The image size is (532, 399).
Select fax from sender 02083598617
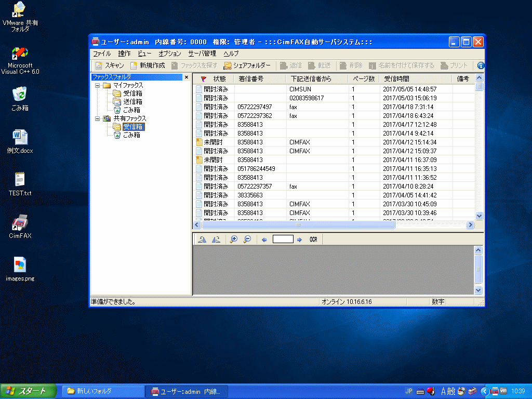[x=334, y=98]
